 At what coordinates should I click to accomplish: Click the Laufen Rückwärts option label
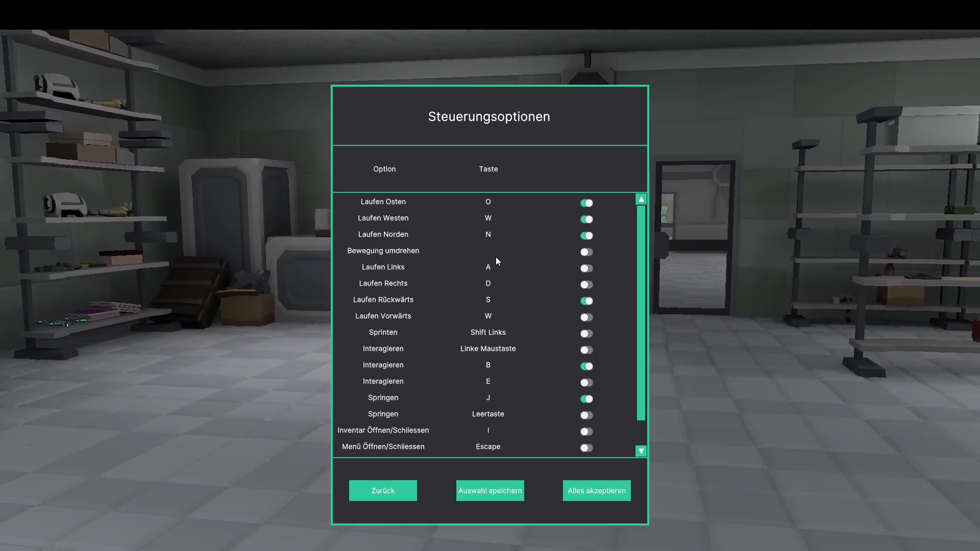[x=383, y=300]
